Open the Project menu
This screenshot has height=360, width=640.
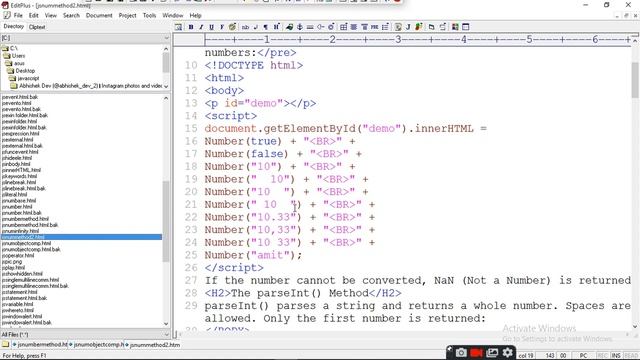point(127,15)
